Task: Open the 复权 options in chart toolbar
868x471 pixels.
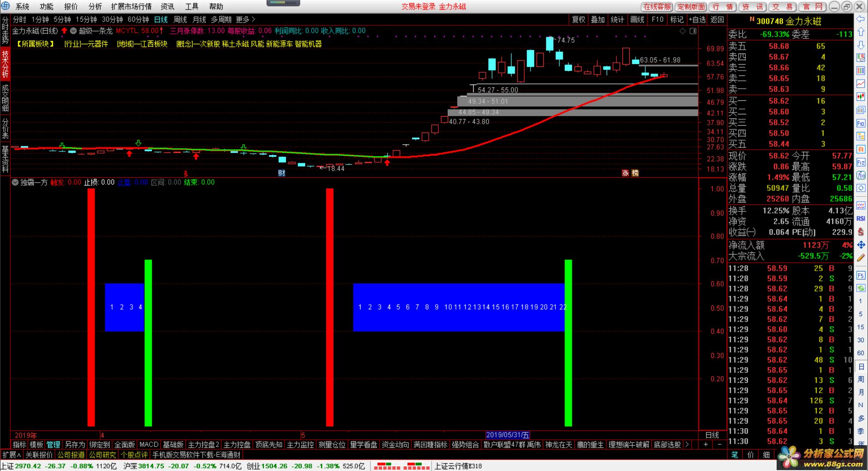Action: coord(578,19)
